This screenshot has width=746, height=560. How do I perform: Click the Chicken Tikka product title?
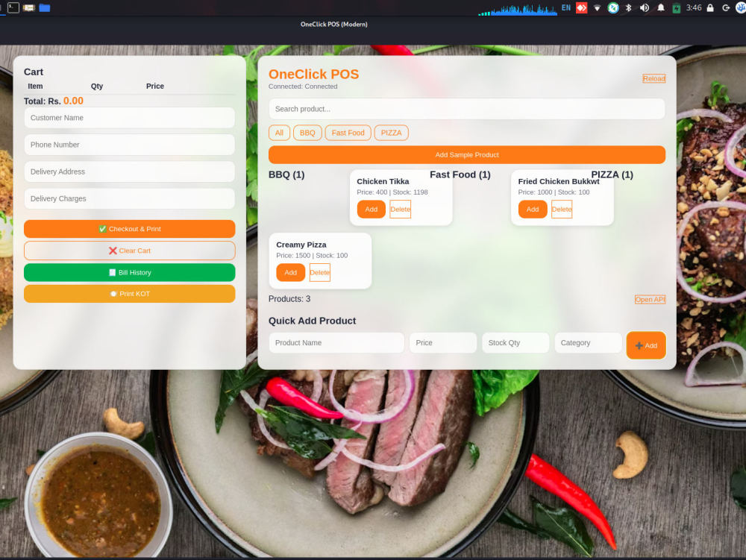[x=383, y=181]
